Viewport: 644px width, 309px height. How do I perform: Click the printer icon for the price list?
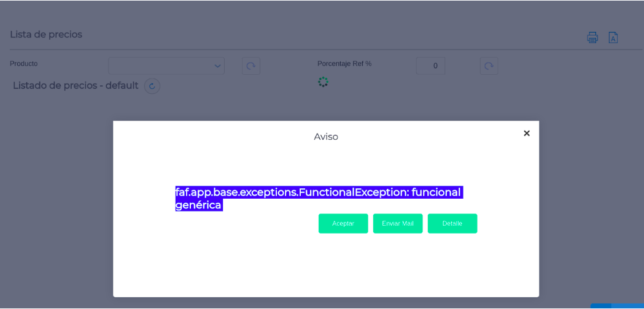[x=592, y=37]
